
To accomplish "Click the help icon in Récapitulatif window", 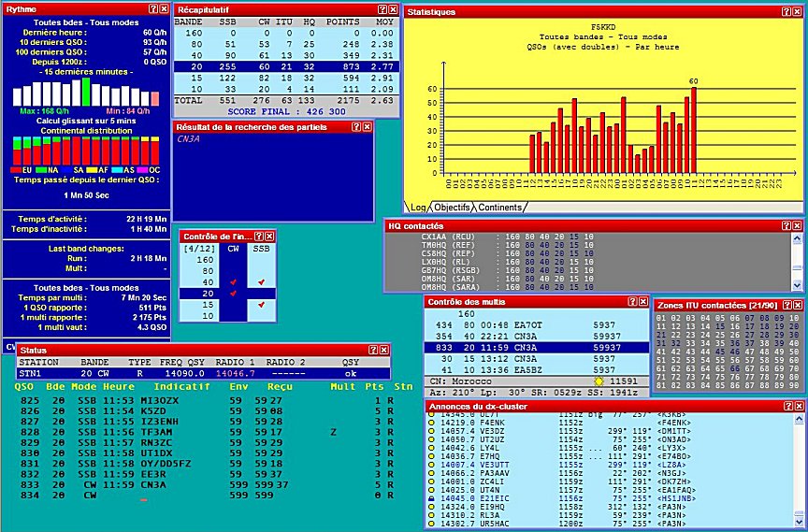I will coord(383,7).
